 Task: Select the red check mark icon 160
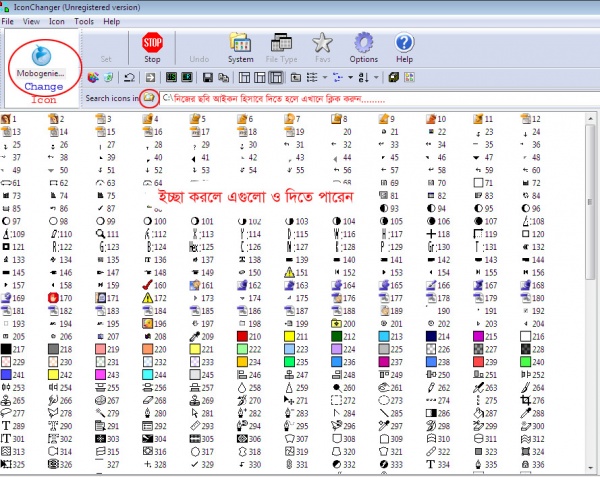pyautogui.click(x=149, y=285)
